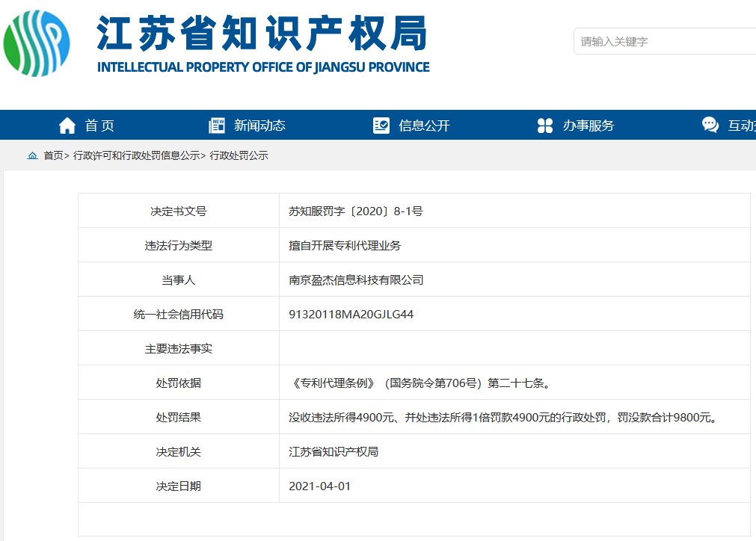
Task: Click 行政许可和行政处罚信息公示 breadcrumb link
Action: tap(136, 155)
